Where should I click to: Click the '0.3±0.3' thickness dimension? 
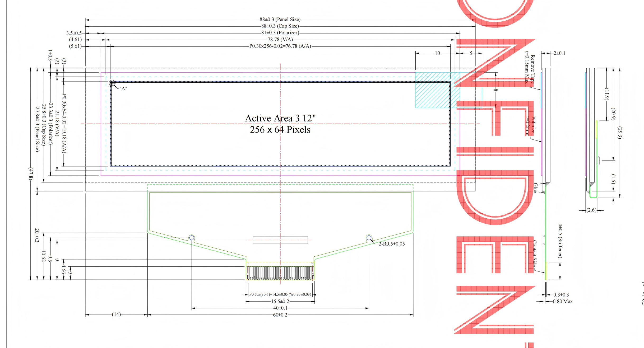coord(561,295)
